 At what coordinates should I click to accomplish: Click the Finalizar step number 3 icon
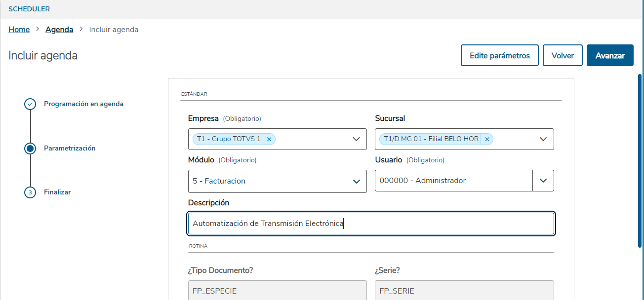pos(30,192)
